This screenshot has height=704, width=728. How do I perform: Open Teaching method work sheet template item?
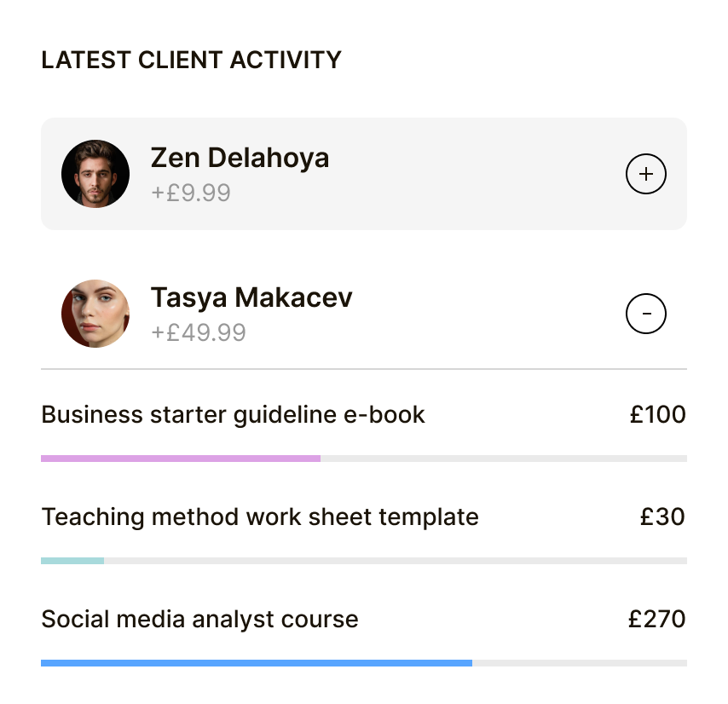point(260,517)
